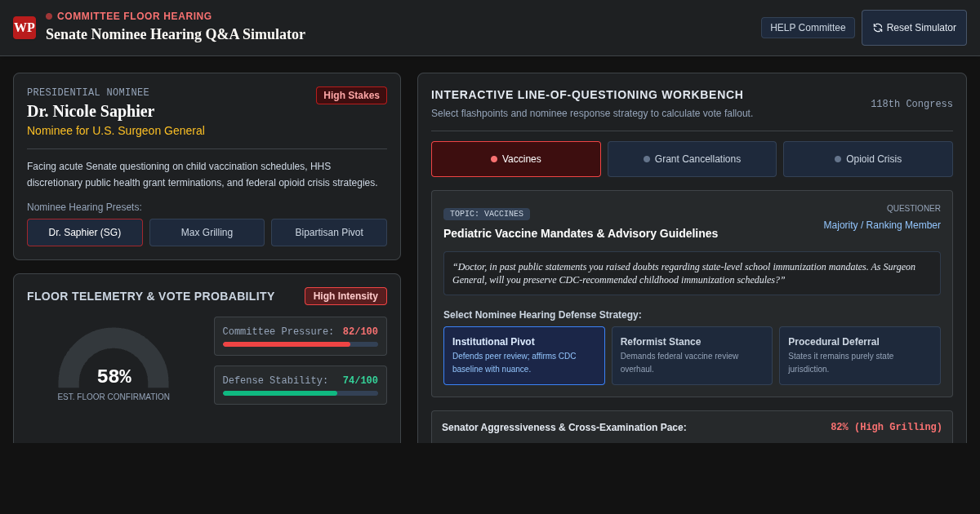The image size is (980, 514).
Task: Choose the Reformist Stance defense strategy
Action: click(x=692, y=356)
